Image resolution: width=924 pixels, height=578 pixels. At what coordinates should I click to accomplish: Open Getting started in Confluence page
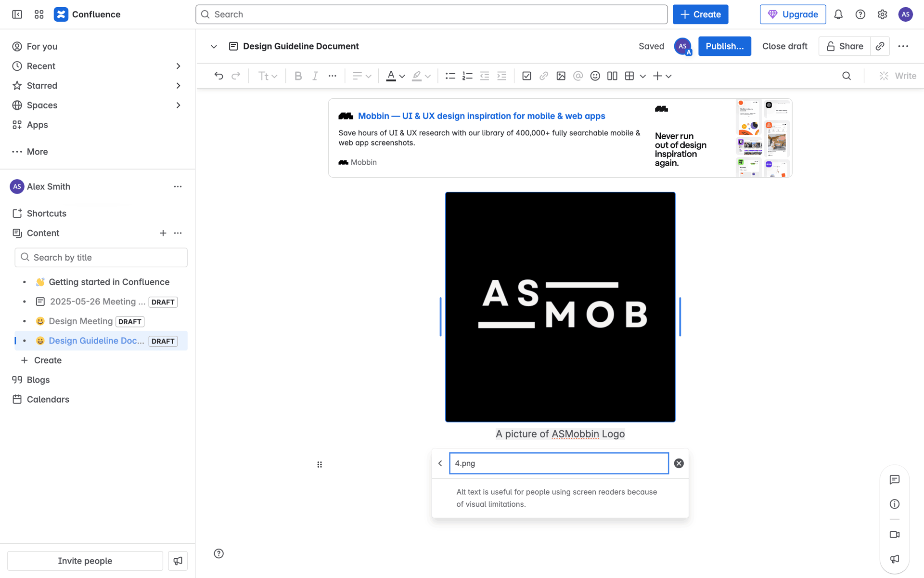[x=109, y=282]
